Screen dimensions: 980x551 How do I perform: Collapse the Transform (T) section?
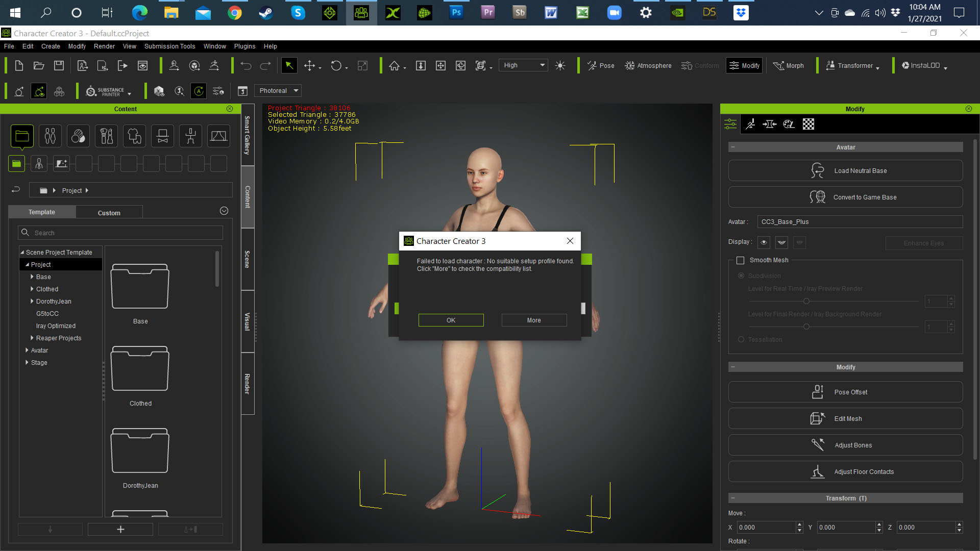733,498
